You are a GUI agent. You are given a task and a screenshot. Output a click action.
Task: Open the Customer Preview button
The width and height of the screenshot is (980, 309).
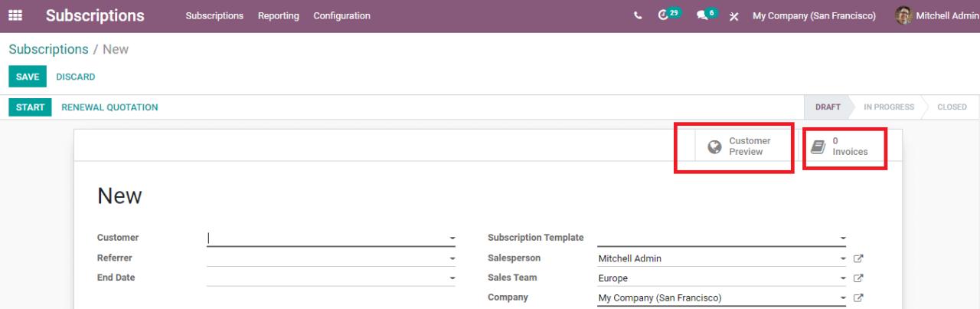(x=740, y=146)
